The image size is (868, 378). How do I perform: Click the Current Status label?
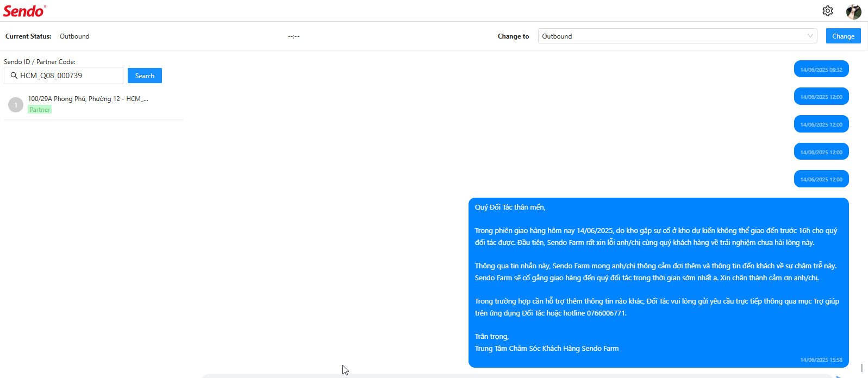point(28,36)
